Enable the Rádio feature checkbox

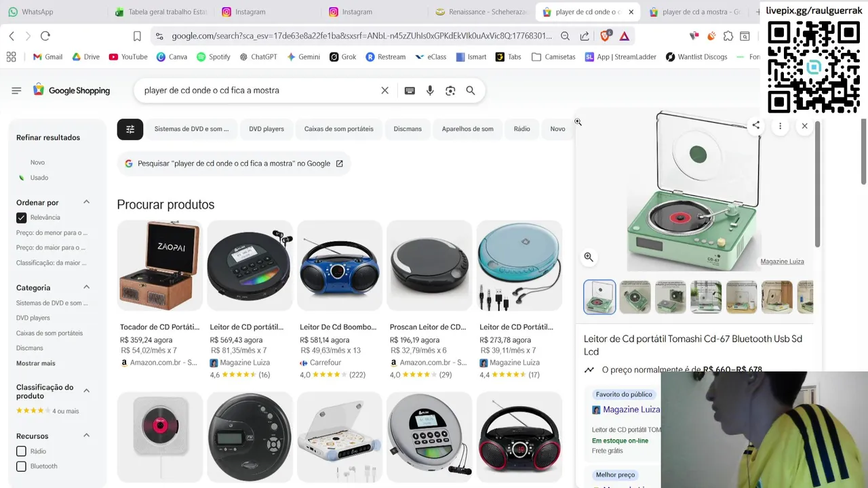(x=22, y=451)
